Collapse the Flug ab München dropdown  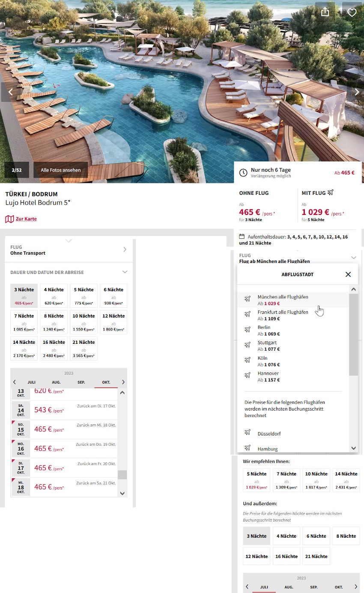[354, 257]
